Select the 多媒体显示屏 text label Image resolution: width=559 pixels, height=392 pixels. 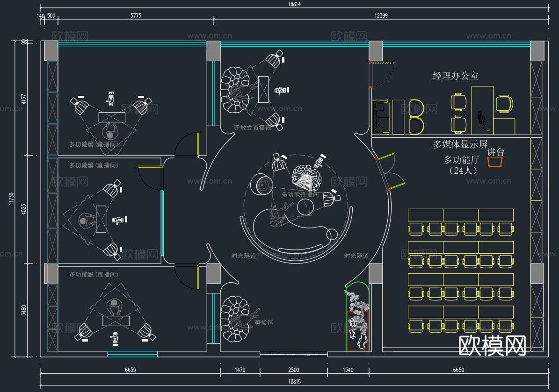tap(460, 144)
